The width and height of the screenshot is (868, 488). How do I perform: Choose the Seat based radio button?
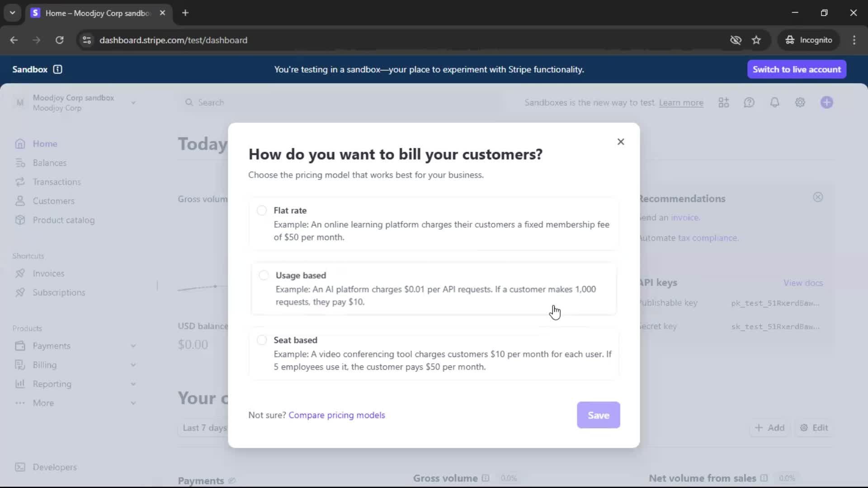coord(262,340)
